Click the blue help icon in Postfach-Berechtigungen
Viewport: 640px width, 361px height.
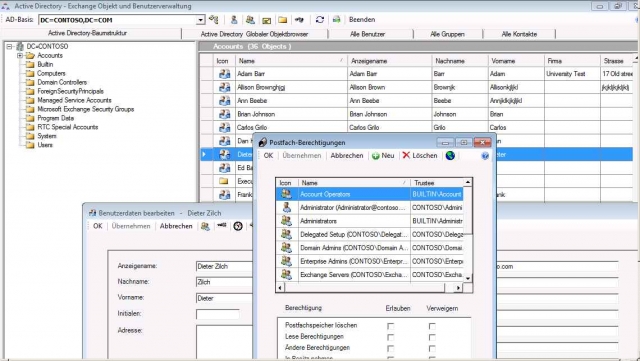(x=485, y=156)
